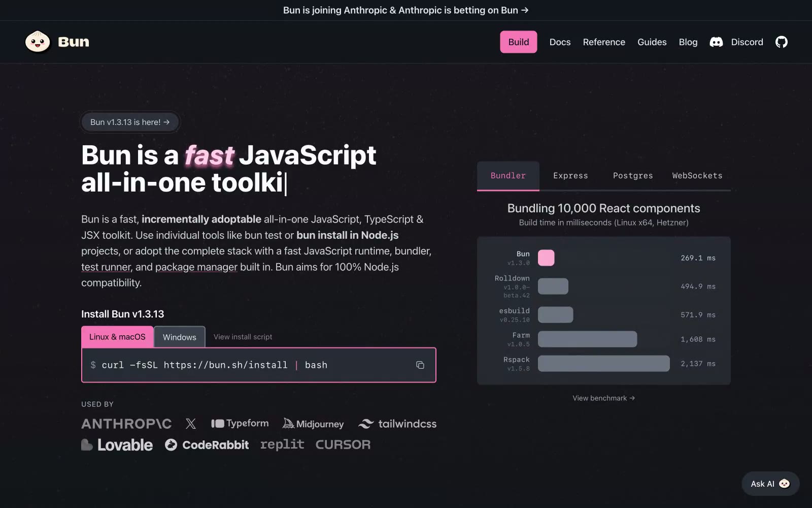Screen dimensions: 812x508
Task: Switch to the Express benchmark tab
Action: point(570,176)
